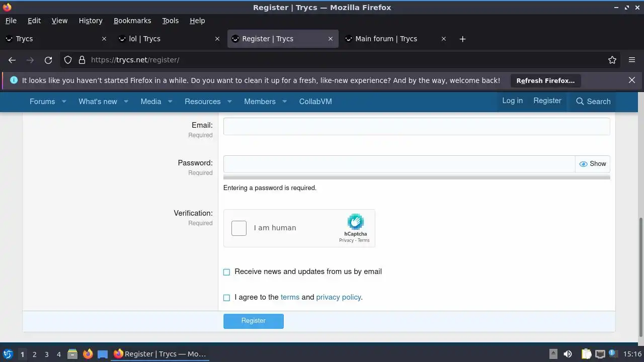
Task: Click the password strength meter bar
Action: (417, 177)
